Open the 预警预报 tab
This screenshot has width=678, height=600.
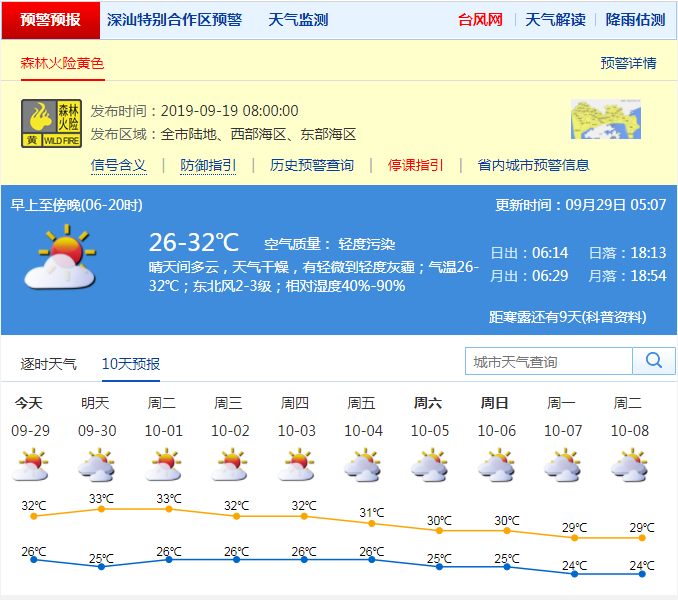(x=50, y=20)
